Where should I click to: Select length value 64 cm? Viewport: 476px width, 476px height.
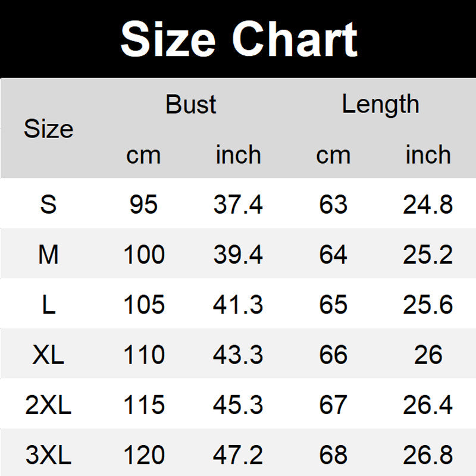[x=333, y=255]
